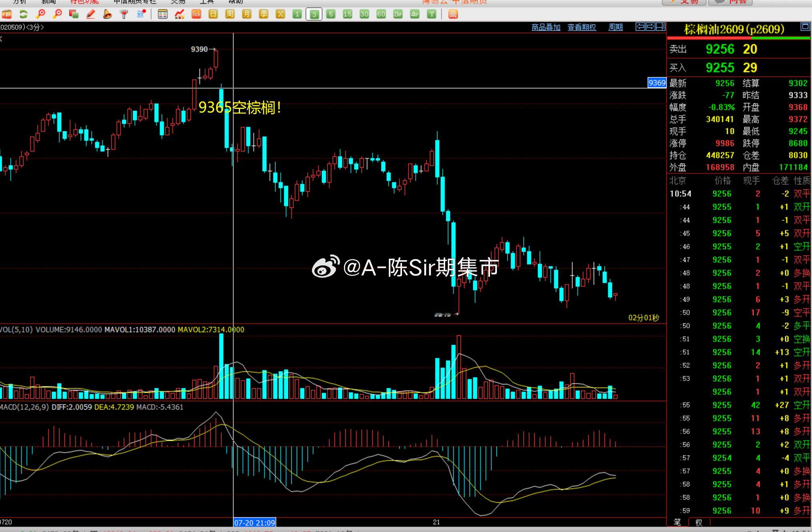Click the green refresh arrows icon

(24, 14)
